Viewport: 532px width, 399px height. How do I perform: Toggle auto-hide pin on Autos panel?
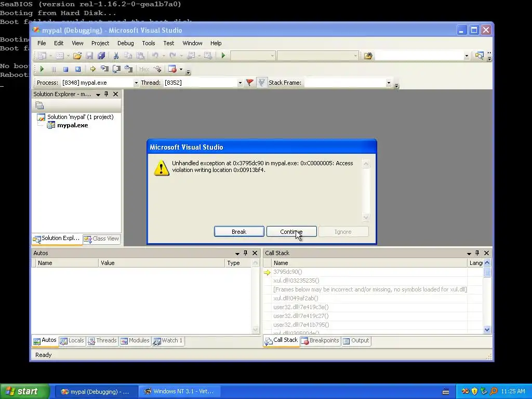tap(246, 253)
